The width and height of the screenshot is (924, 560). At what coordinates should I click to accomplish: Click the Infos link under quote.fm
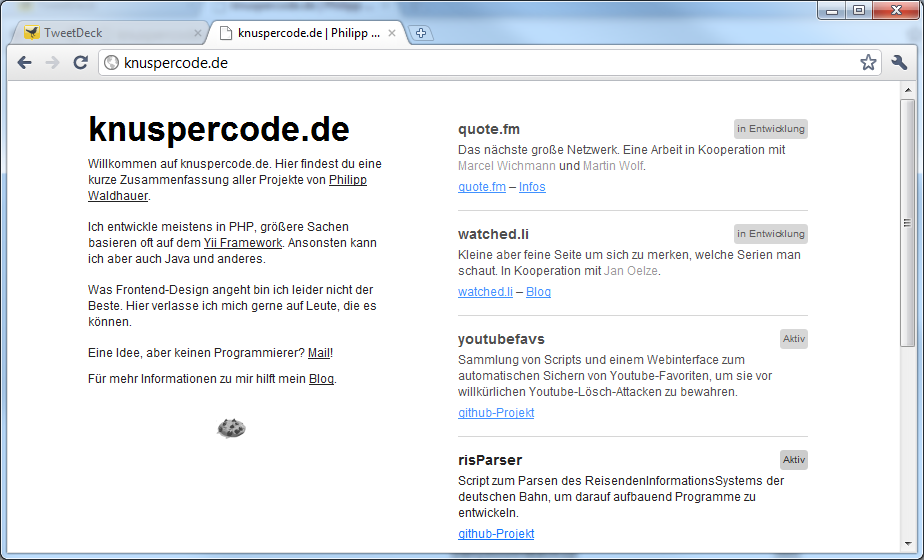click(x=532, y=187)
